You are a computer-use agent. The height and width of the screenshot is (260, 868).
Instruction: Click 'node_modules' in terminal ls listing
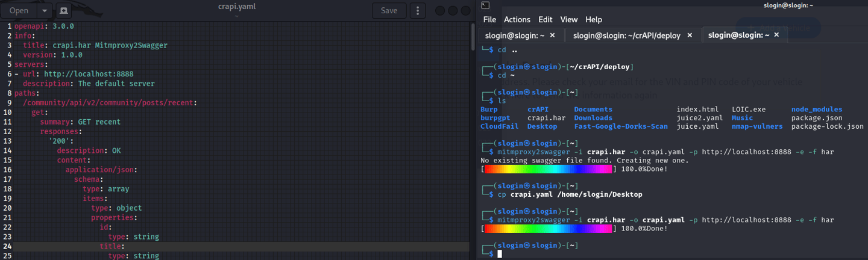817,110
